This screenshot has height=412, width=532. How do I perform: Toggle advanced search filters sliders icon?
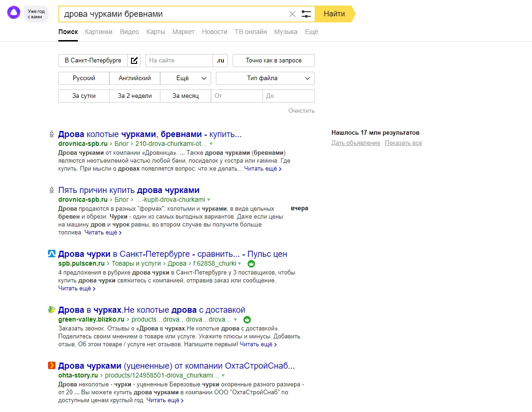[306, 14]
